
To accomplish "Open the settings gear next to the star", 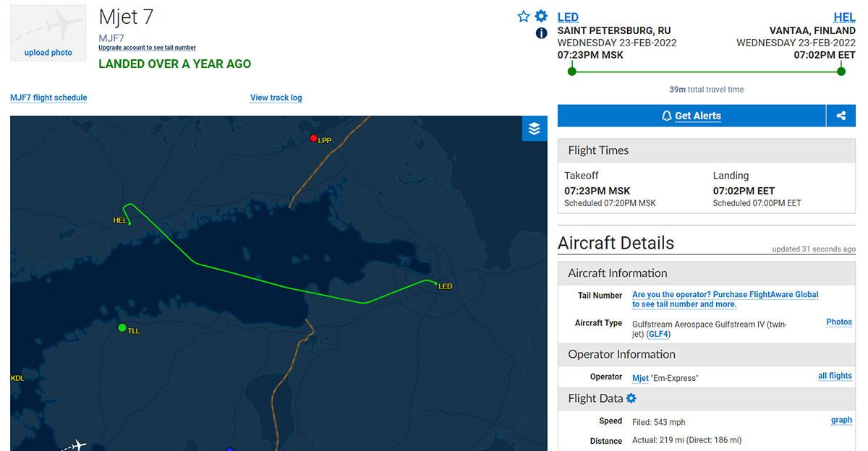I will pos(541,16).
